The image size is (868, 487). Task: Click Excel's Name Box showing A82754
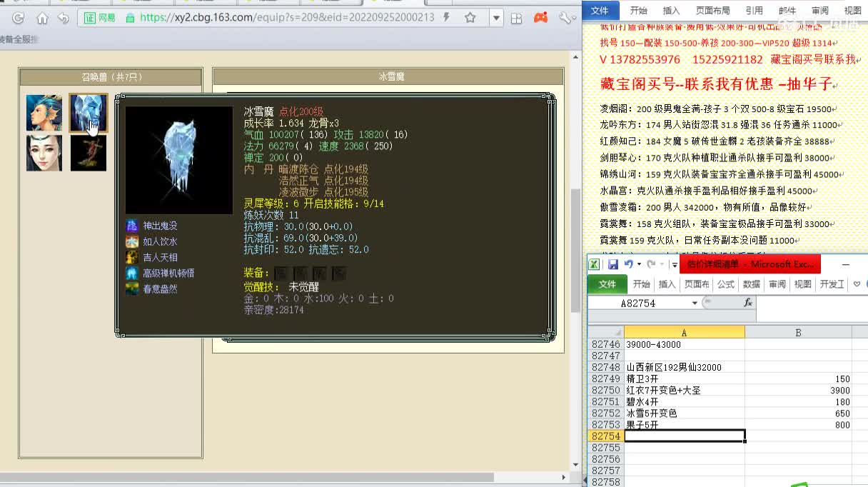pos(639,303)
